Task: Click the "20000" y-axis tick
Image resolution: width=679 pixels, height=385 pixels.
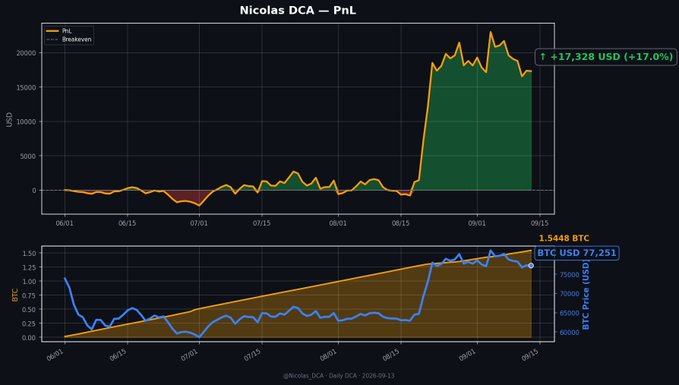Action: 27,53
